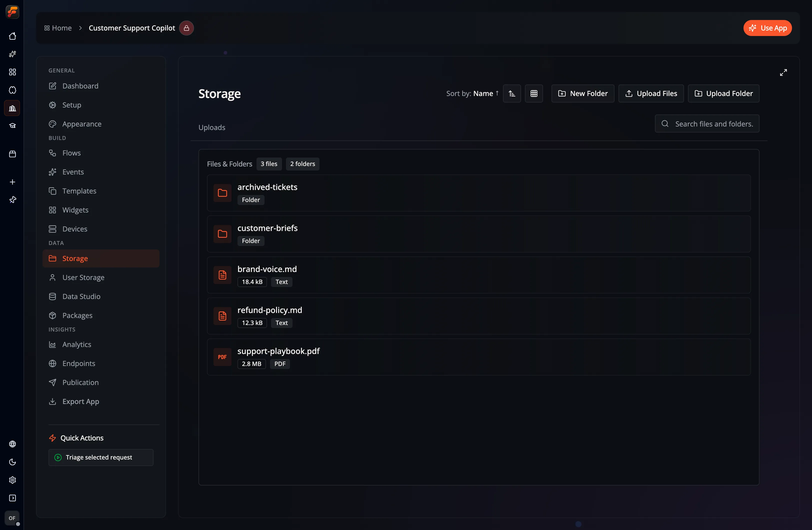Open Flows in the sidebar
The image size is (812, 530).
[x=101, y=153]
